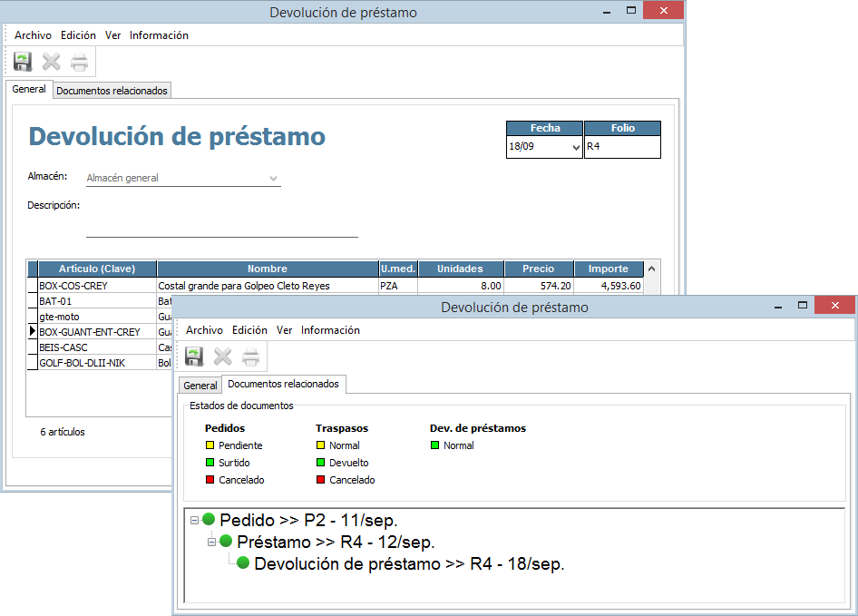This screenshot has height=616, width=858.
Task: Open the Fecha date dropdown
Action: 575,148
